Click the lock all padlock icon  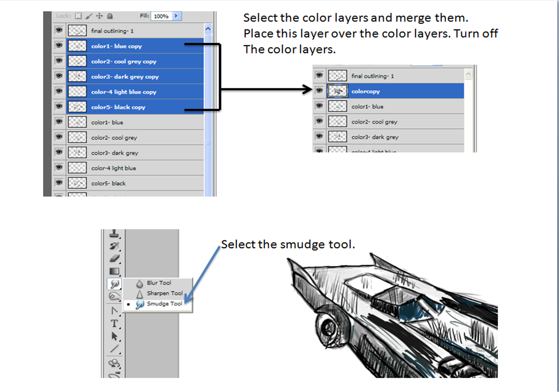[110, 16]
